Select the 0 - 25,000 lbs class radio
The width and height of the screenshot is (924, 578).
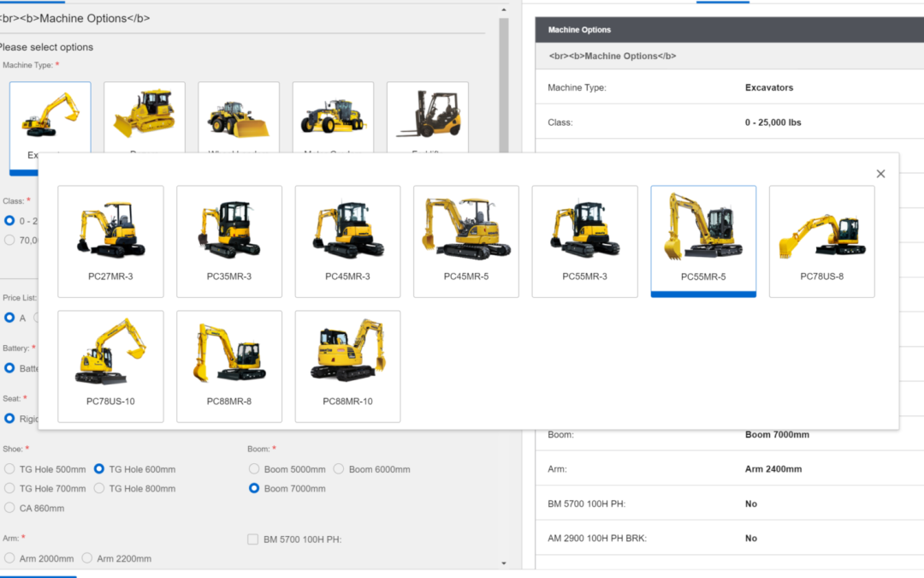pos(9,221)
